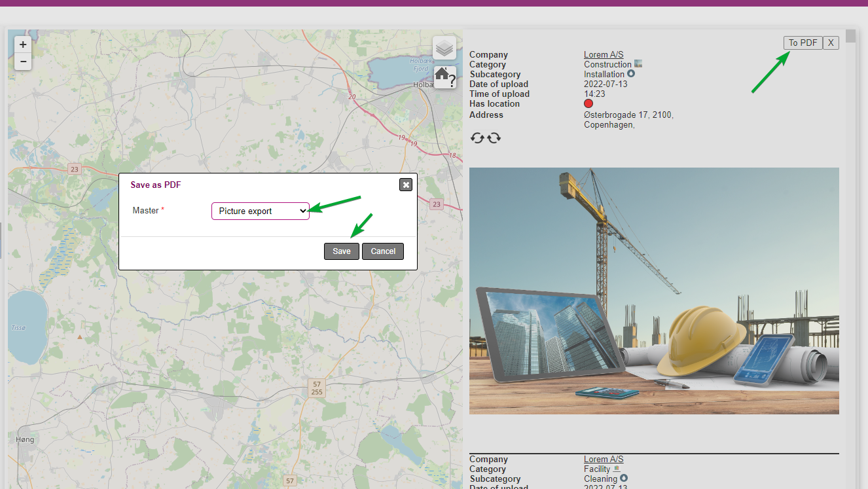Click the Installation subcategory icon
This screenshot has width=868, height=489.
[x=631, y=74]
